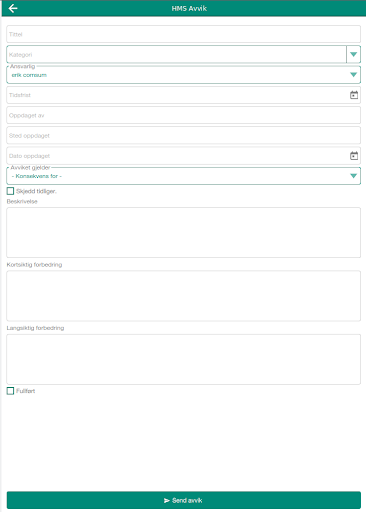
Task: Expand the Kategori dropdown arrow
Action: tap(353, 54)
